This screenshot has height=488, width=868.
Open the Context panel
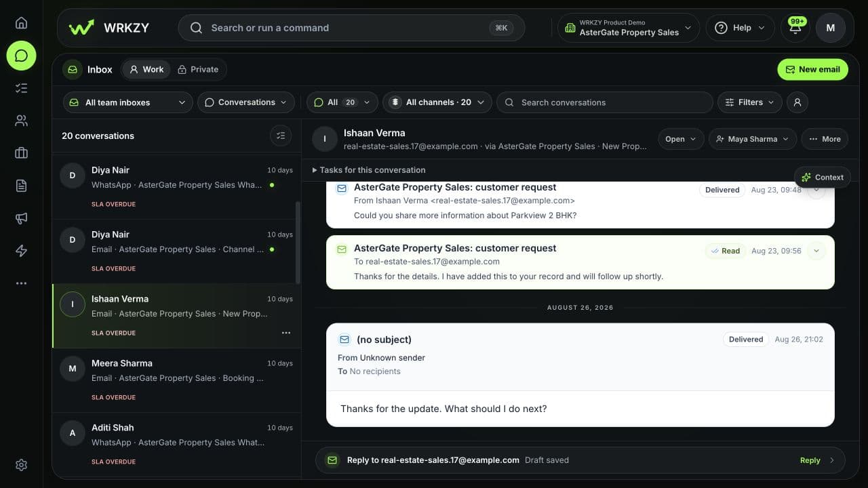823,177
